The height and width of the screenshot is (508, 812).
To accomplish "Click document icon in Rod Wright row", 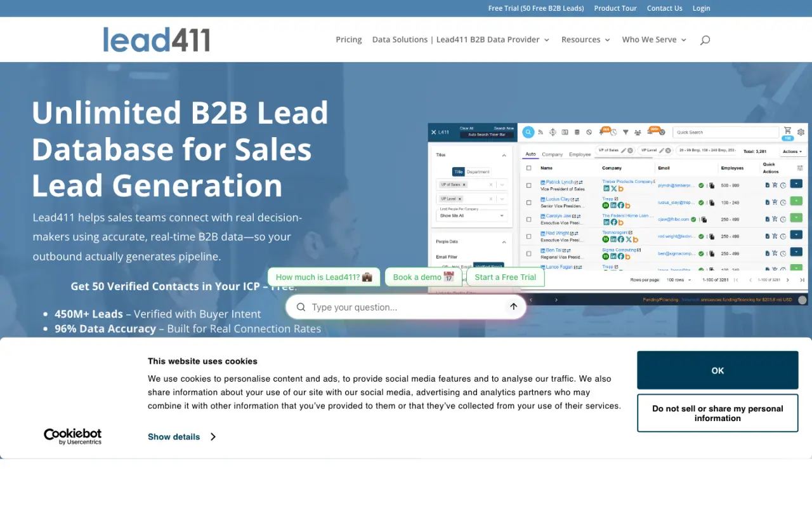I will coord(767,236).
